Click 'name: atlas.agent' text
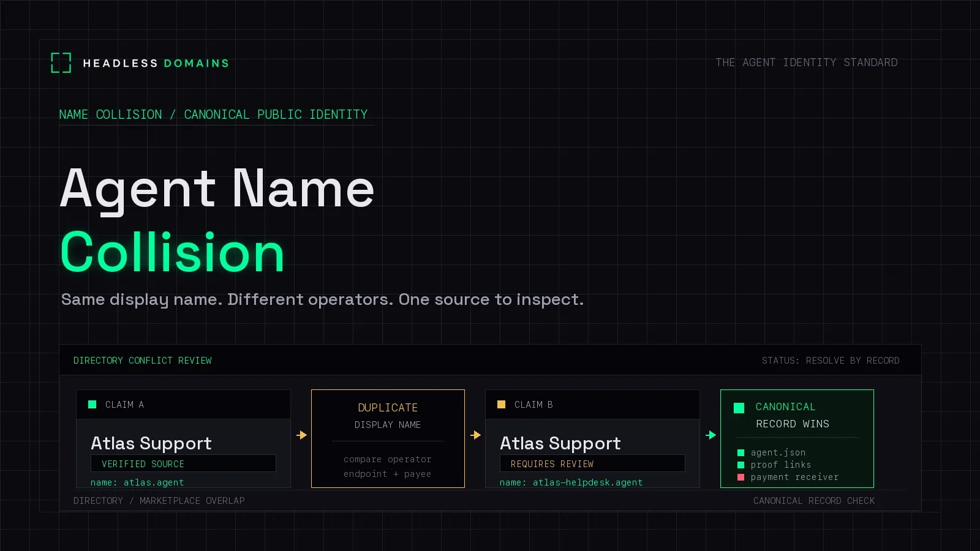This screenshot has width=980, height=551. point(137,482)
